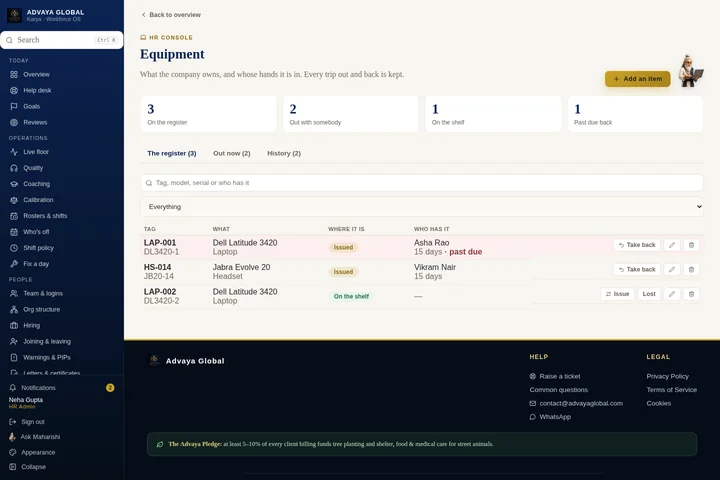
Task: Click the LAP-001 tag text
Action: pos(160,243)
